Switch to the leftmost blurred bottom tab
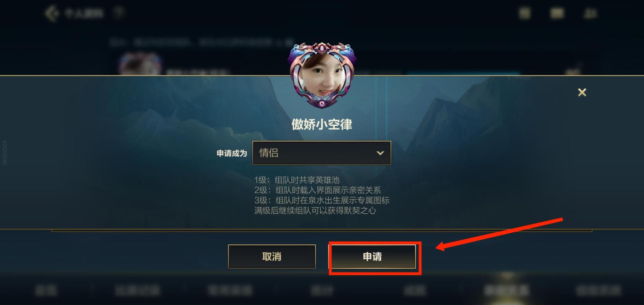 coord(46,291)
